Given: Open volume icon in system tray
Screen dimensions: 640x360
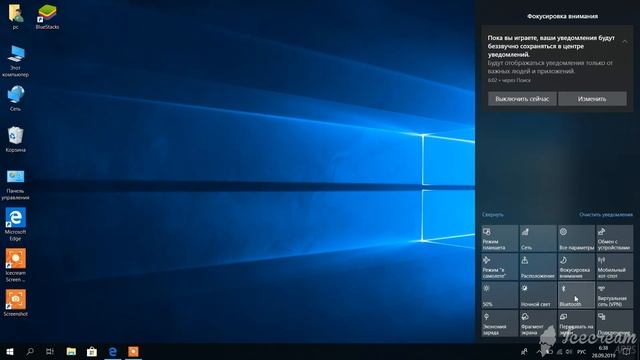Looking at the screenshot, I should point(569,352).
